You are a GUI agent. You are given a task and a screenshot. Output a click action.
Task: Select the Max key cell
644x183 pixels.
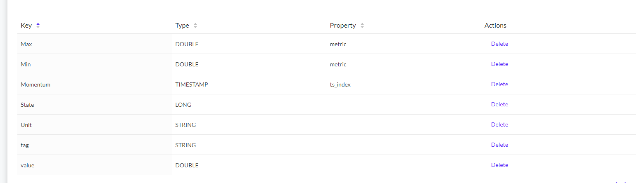click(x=95, y=44)
